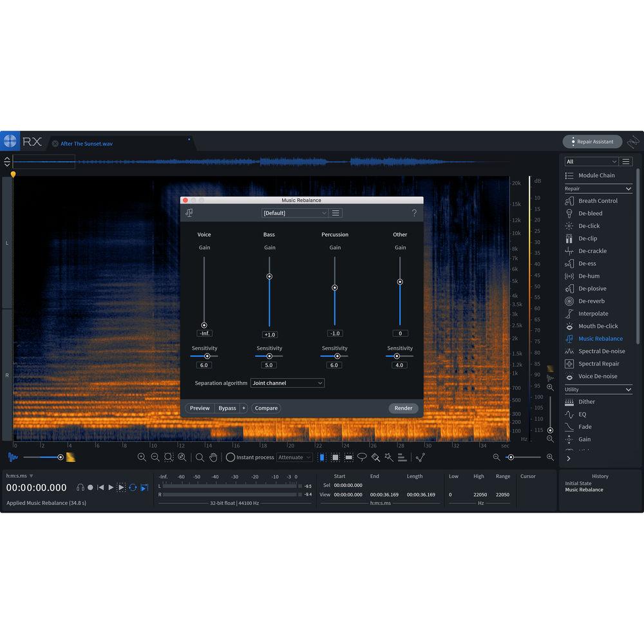Open the Music Rebalance preset menu icon
The image size is (644, 644).
[335, 213]
